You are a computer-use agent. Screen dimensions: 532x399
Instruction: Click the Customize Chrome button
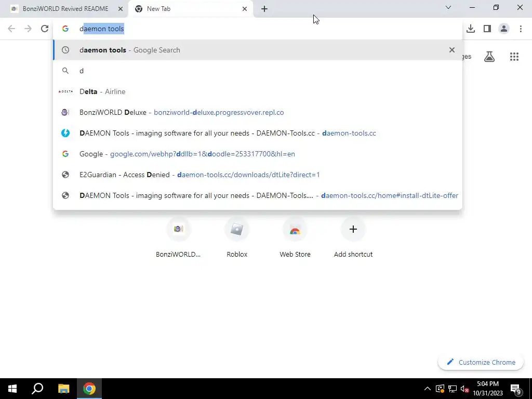coord(481,362)
